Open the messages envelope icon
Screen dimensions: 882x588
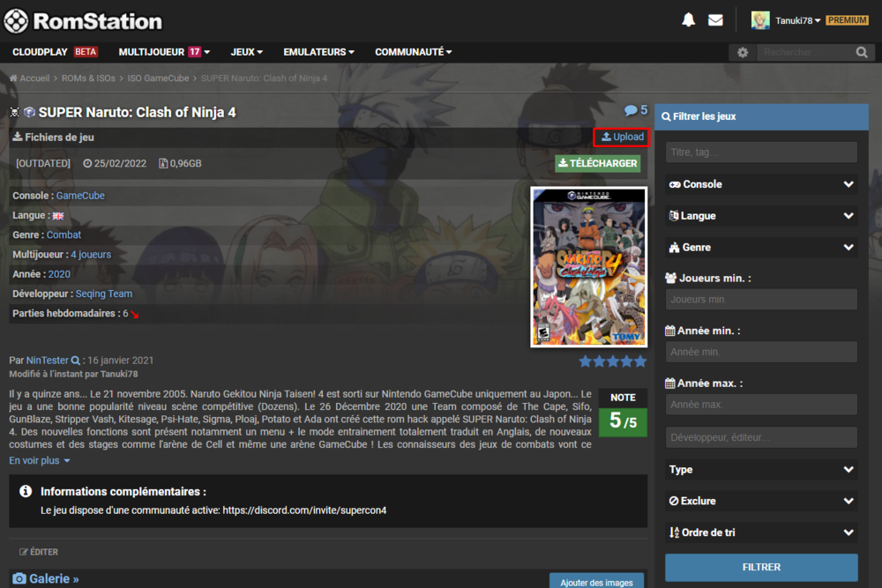(715, 20)
